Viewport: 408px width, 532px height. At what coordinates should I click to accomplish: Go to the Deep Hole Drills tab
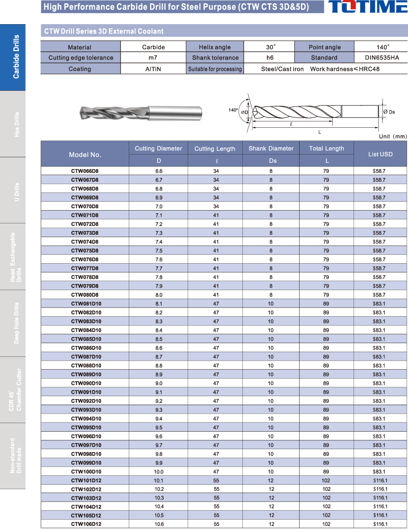pos(13,323)
